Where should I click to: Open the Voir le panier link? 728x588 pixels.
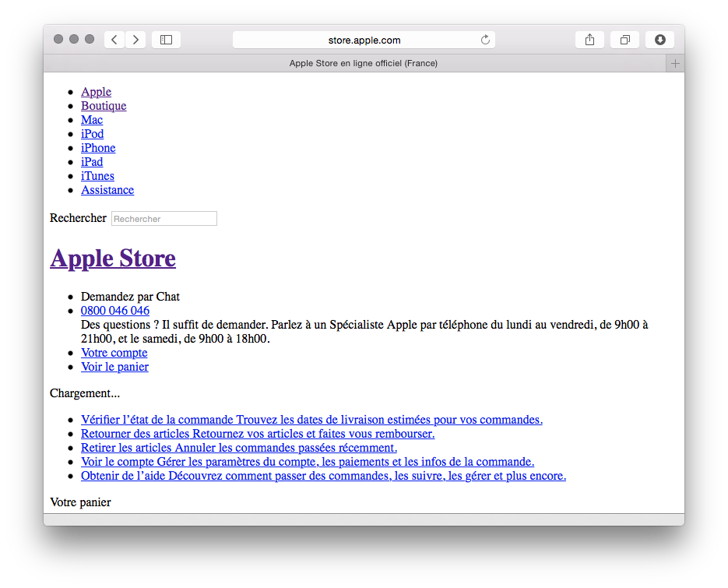[x=114, y=367]
